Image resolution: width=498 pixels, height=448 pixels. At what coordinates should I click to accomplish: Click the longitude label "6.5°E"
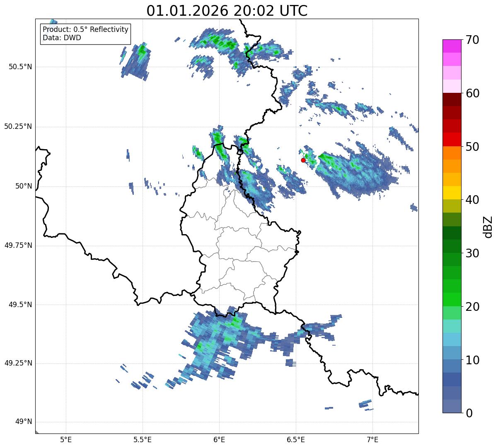(296, 440)
